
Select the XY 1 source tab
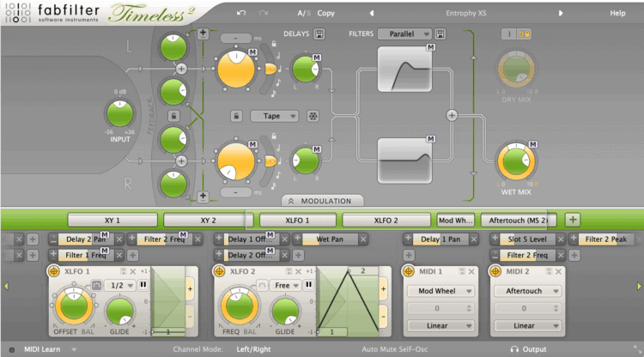(112, 221)
